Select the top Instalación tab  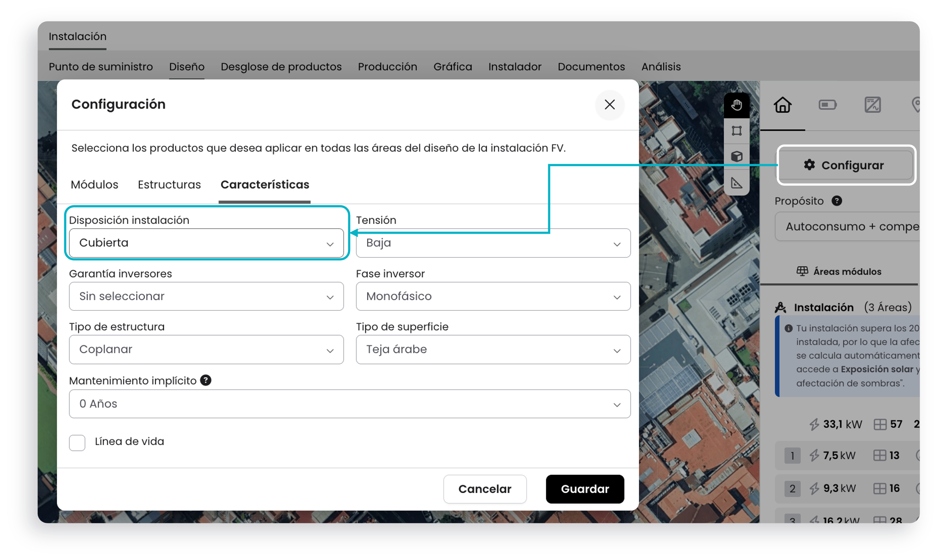pyautogui.click(x=77, y=36)
